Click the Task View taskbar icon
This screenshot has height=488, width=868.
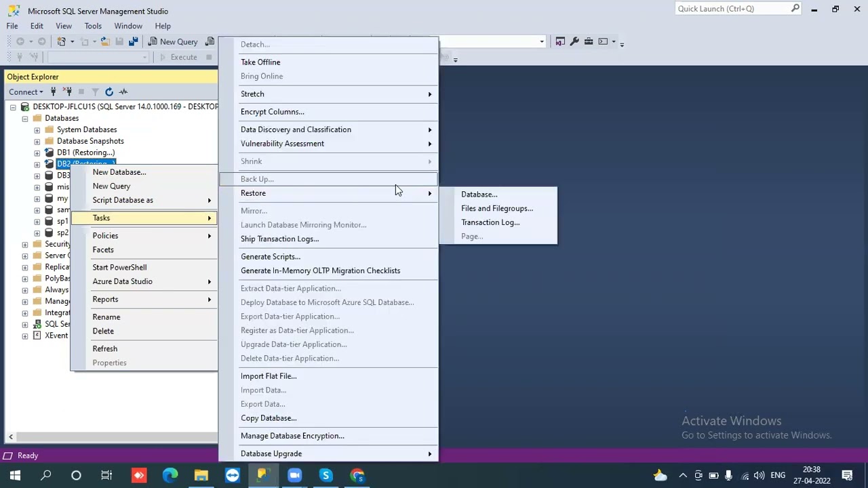(106, 475)
